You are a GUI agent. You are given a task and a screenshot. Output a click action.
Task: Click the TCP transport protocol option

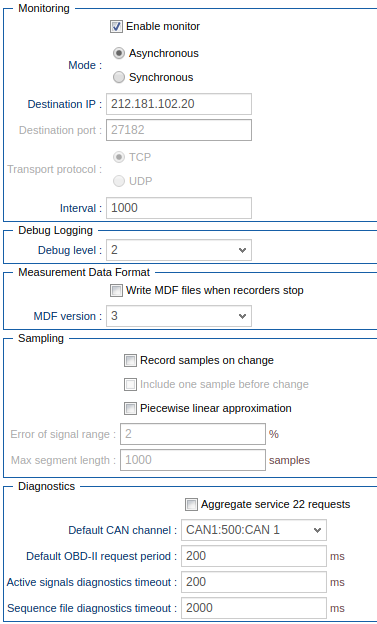(x=119, y=157)
